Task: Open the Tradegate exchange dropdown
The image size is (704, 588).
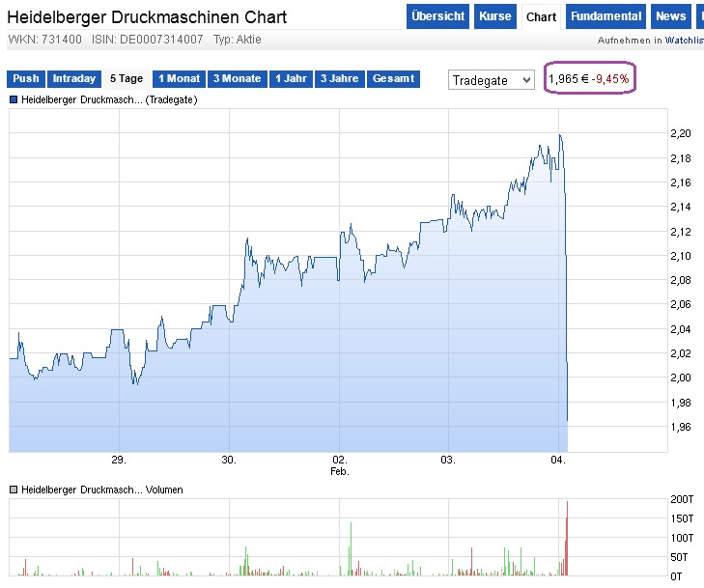Action: click(492, 80)
